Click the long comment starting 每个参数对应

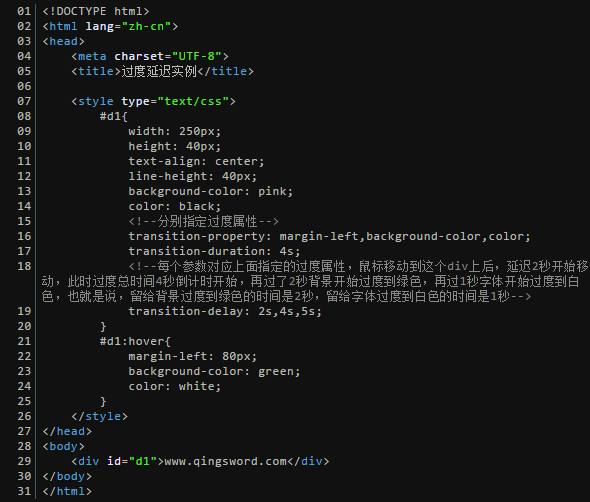(315, 281)
